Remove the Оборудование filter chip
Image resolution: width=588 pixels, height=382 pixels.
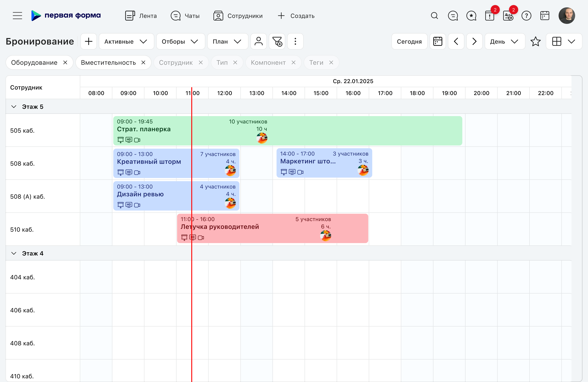tap(65, 62)
